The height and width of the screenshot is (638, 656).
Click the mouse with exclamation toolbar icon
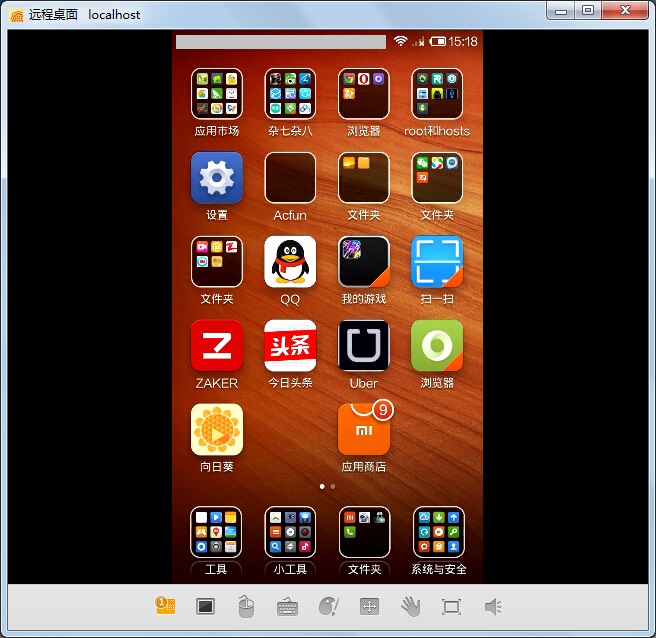point(329,607)
